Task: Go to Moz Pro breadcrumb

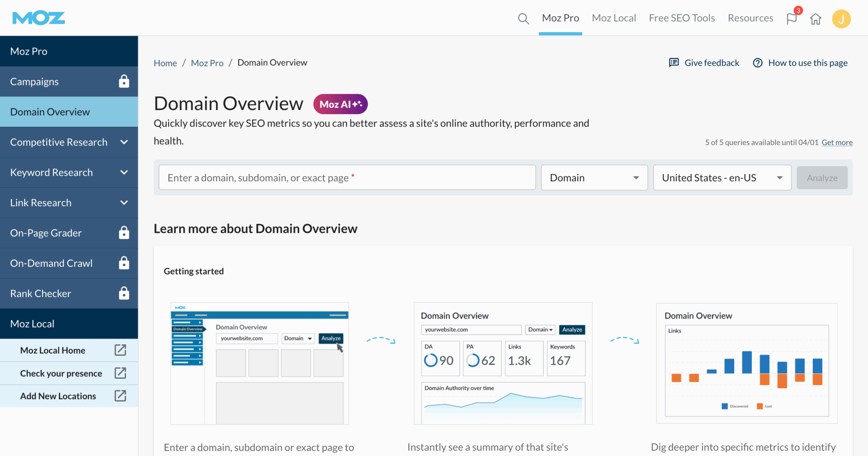Action: point(207,63)
